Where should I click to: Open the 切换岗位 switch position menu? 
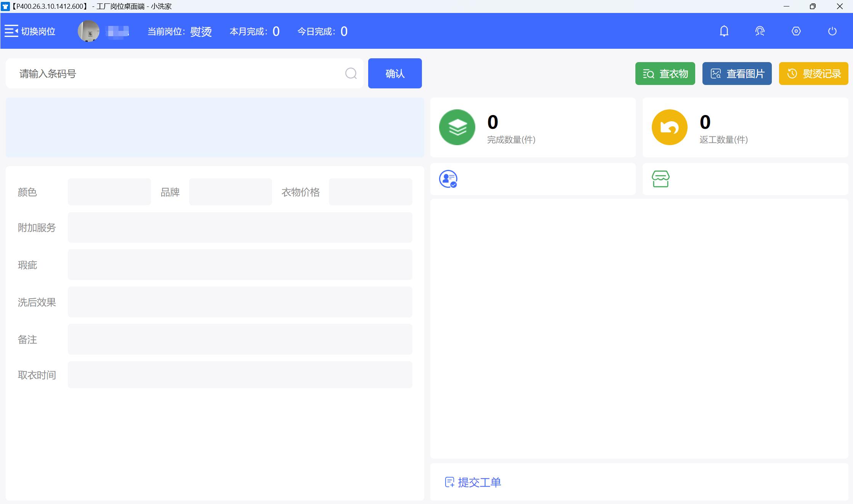(x=30, y=31)
